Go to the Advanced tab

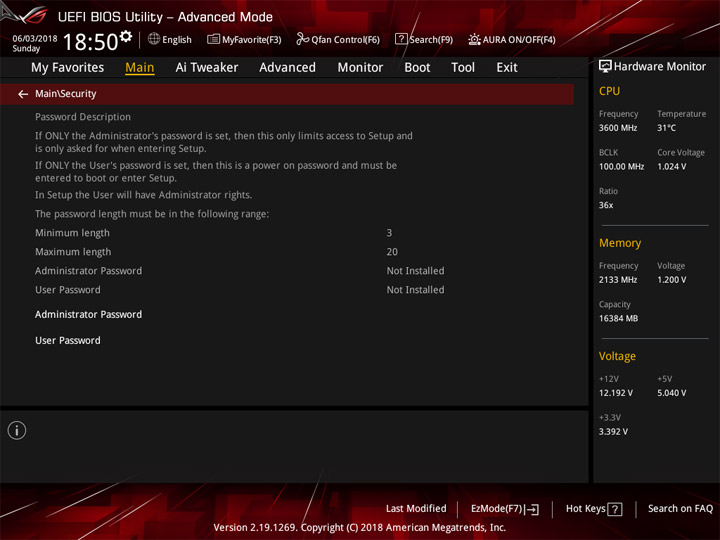(287, 68)
